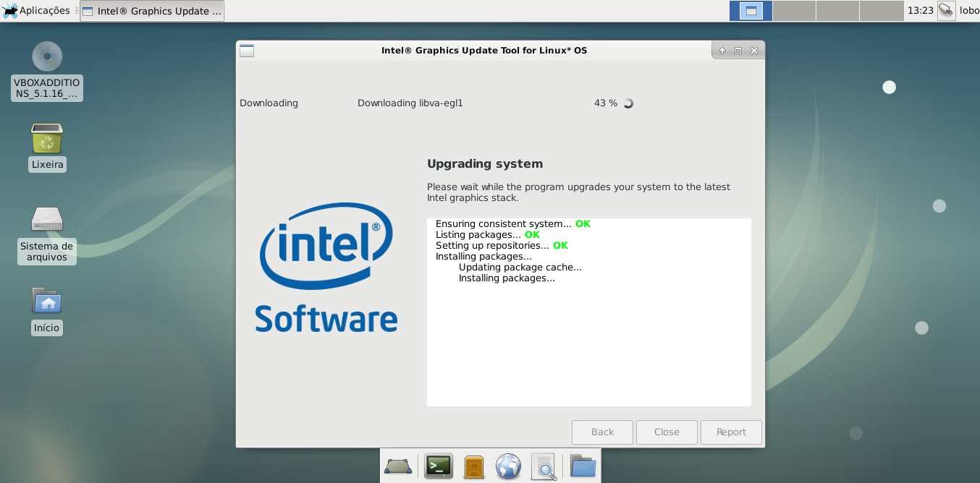Open the Início home folder icon
This screenshot has width=980, height=483.
tap(47, 300)
